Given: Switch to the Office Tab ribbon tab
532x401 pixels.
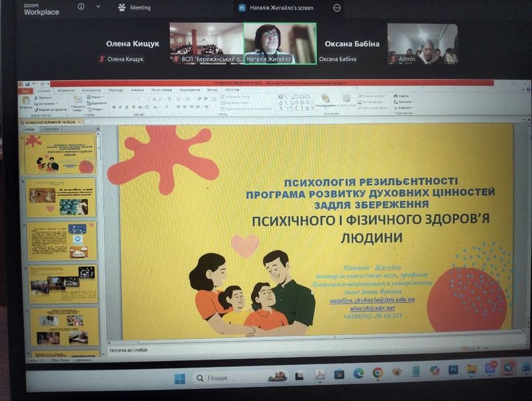Looking at the screenshot, I should point(232,90).
